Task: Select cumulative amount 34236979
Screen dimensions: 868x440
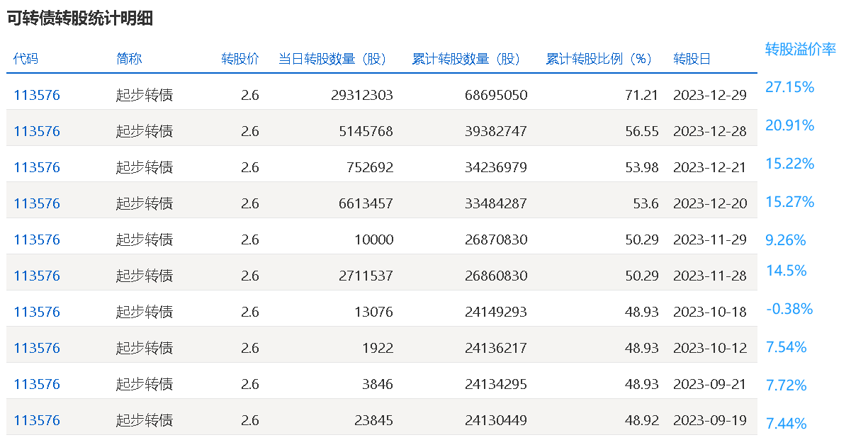Action: click(x=497, y=167)
